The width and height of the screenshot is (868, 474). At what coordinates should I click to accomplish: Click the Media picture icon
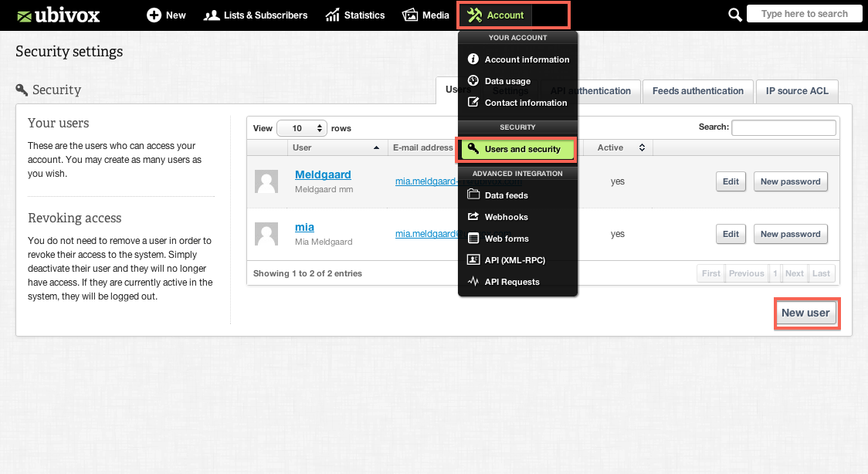(x=409, y=15)
